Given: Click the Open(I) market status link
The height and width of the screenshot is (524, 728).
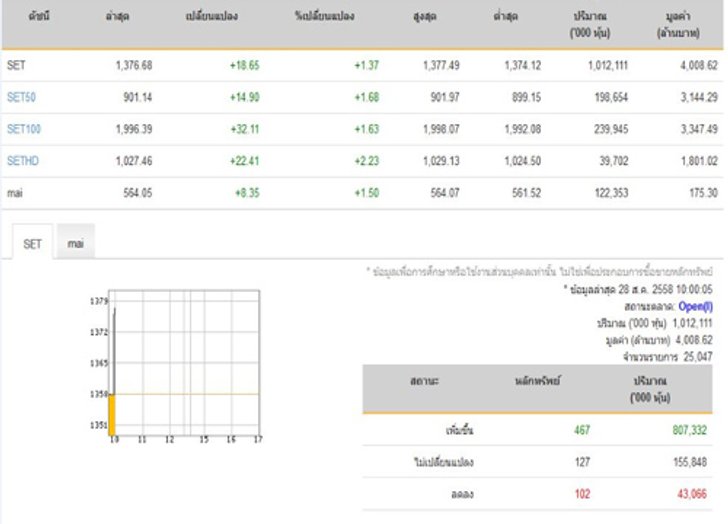Looking at the screenshot, I should tap(695, 306).
